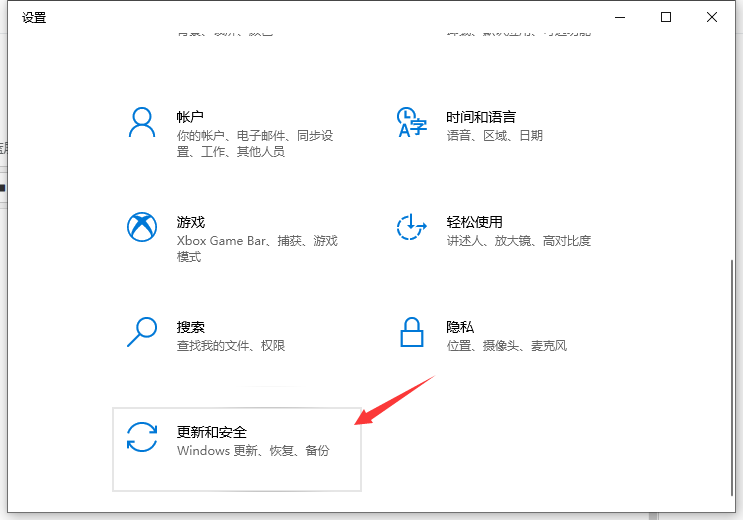Select the 游戏 category title
743x520 pixels.
coord(191,222)
